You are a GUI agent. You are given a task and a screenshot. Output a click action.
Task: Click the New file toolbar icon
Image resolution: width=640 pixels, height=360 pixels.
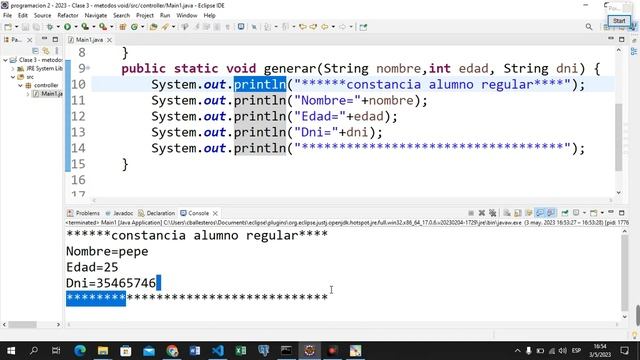coord(8,27)
